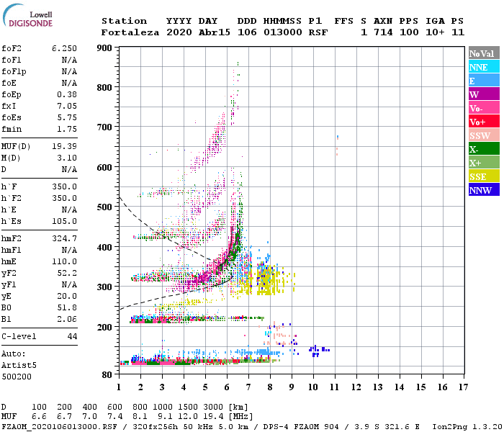Click the 17 MHz frequency axis label
Screen dimensions: 504x432
(464, 387)
